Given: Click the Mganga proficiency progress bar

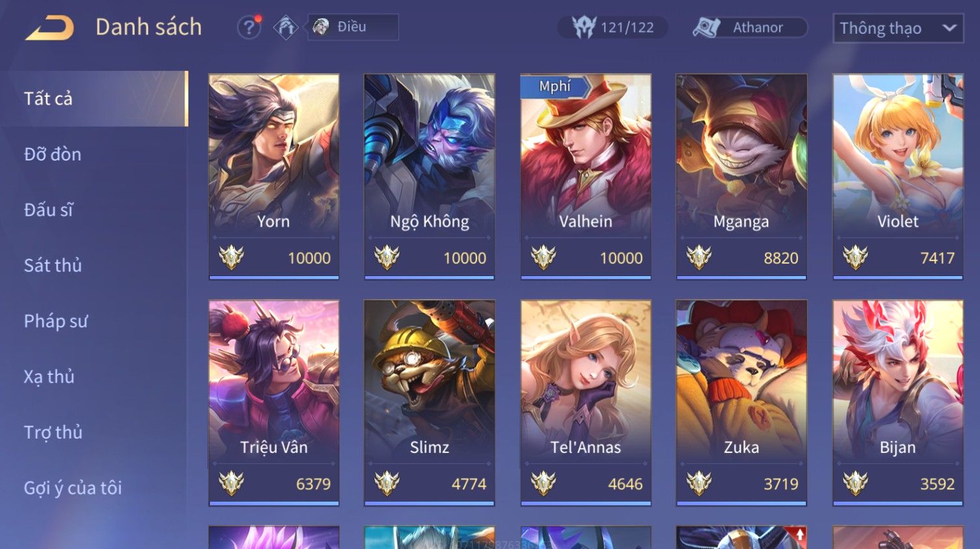Looking at the screenshot, I should click(x=741, y=277).
